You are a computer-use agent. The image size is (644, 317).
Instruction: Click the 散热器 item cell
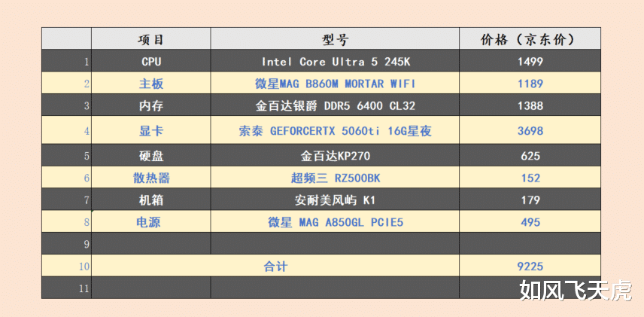point(150,178)
